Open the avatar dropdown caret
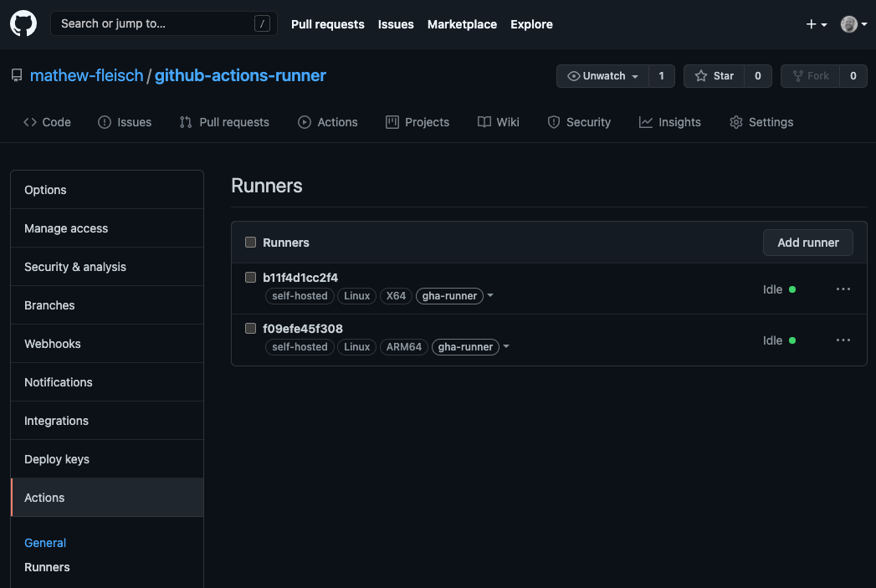 coord(864,24)
